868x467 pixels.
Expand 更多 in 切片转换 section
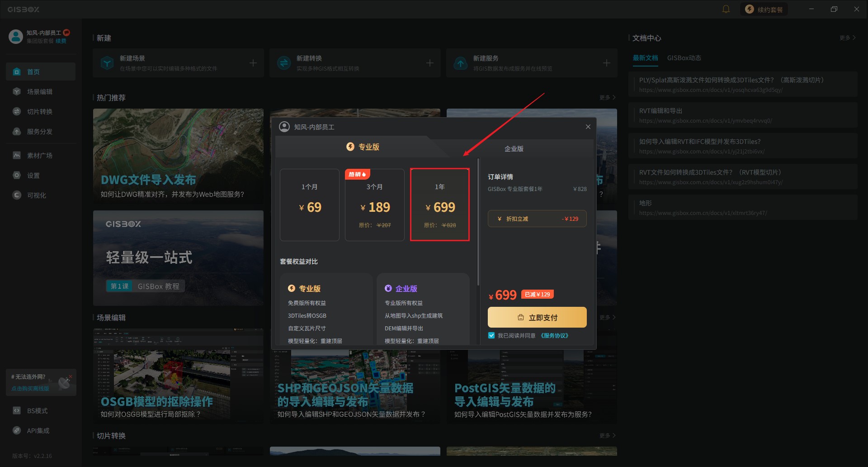608,436
